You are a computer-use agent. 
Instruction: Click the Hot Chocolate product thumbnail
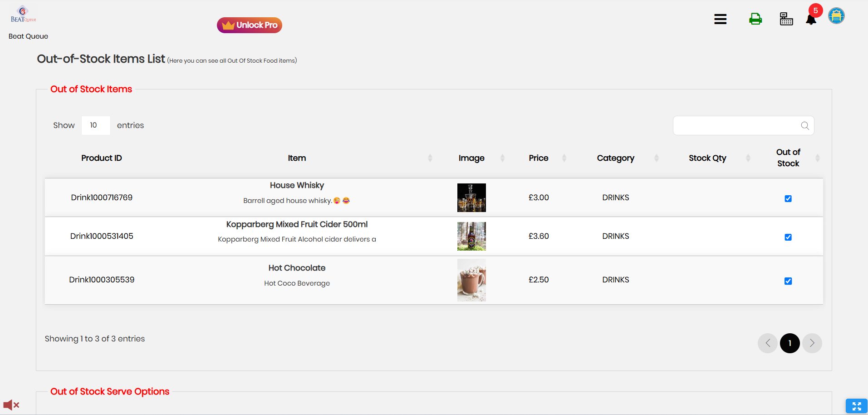coord(471,280)
